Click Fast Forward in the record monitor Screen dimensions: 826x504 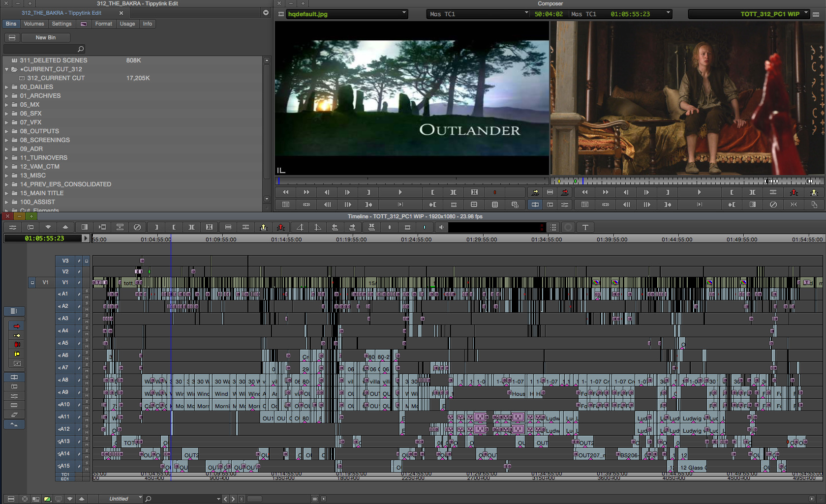click(606, 192)
